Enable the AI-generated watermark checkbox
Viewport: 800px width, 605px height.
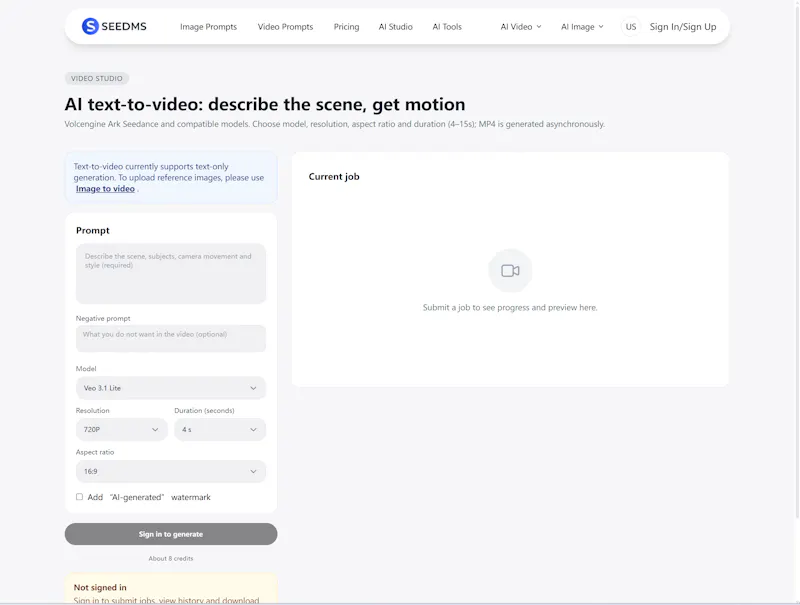79,497
